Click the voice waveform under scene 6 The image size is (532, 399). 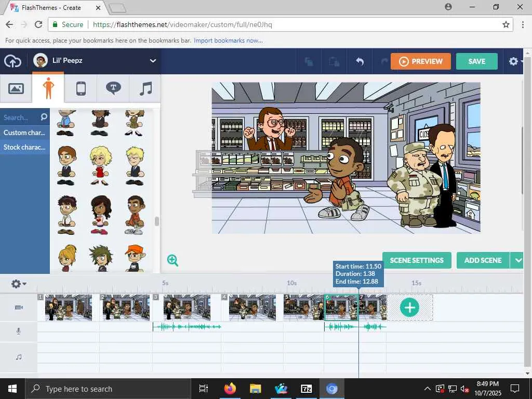[x=341, y=327]
